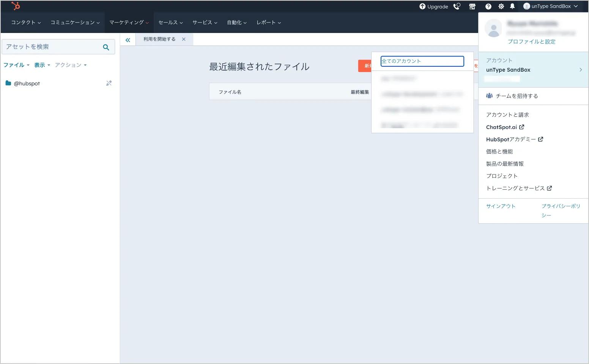Viewport: 589px width, 364px height.
Task: Toggle the pin icon beside @hubspot folder
Action: (x=109, y=83)
